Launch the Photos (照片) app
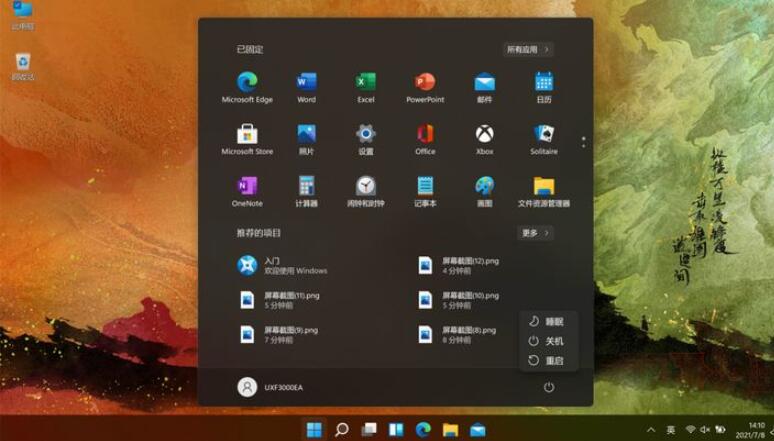Screen dimensions: 774x441 pos(306,139)
